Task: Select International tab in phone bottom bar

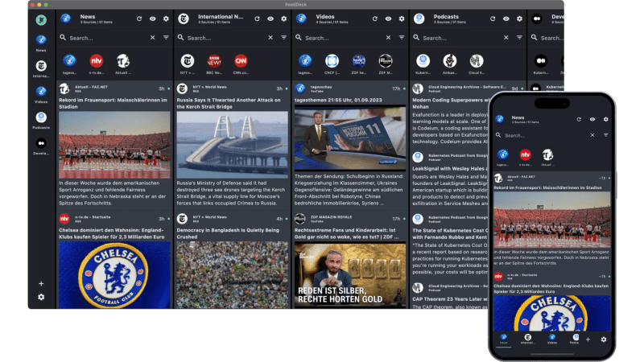Action: tap(528, 339)
